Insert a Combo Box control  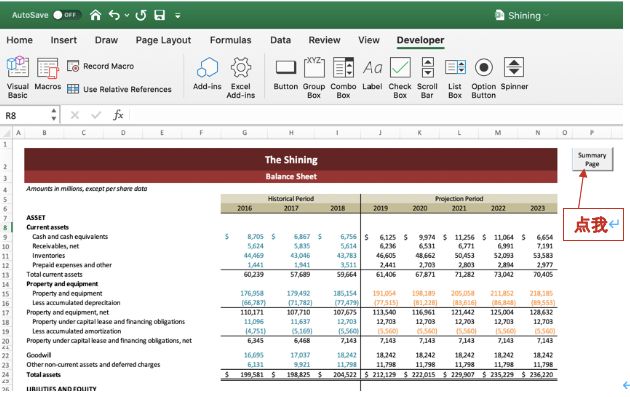344,77
